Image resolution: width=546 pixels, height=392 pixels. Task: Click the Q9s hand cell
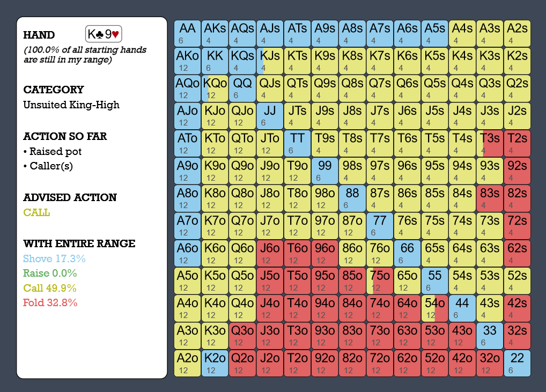325,88
